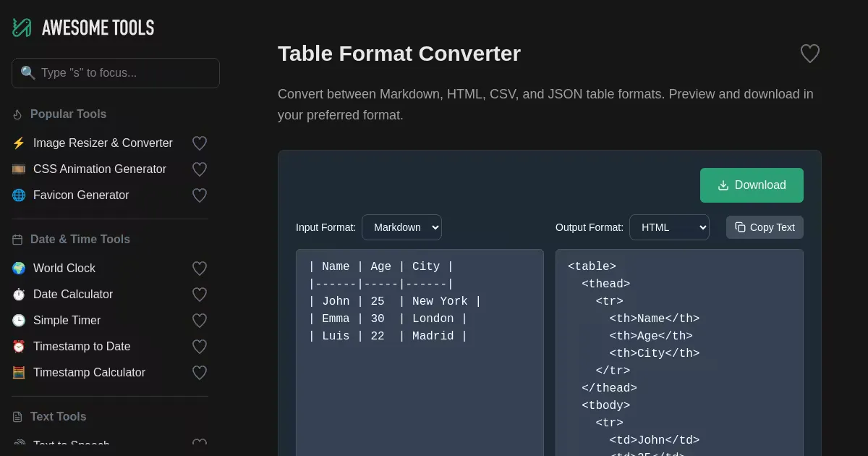Favorite the Table Format Converter page
This screenshot has height=456, width=868.
point(809,54)
